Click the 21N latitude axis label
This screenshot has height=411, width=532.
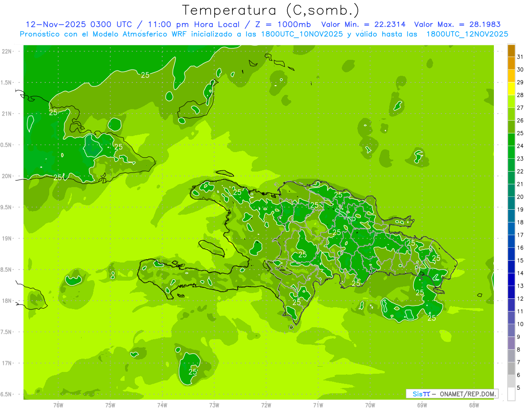[x=8, y=114]
